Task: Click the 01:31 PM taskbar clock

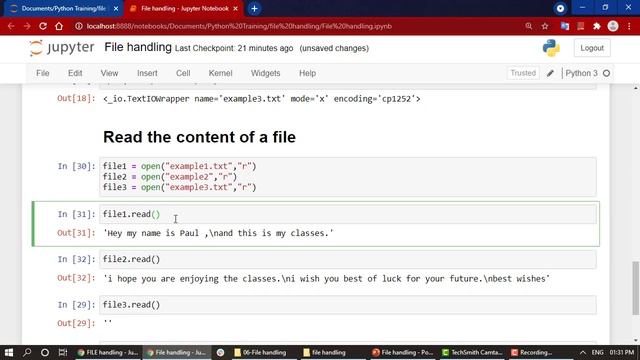Action: tap(622, 352)
